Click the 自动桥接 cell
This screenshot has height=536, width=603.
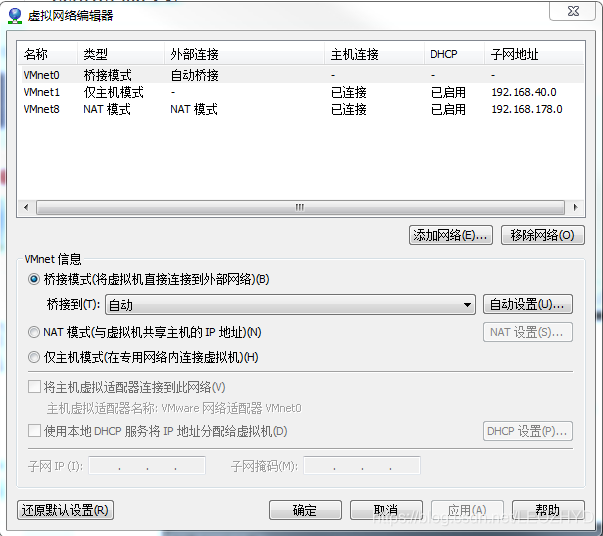coord(194,75)
